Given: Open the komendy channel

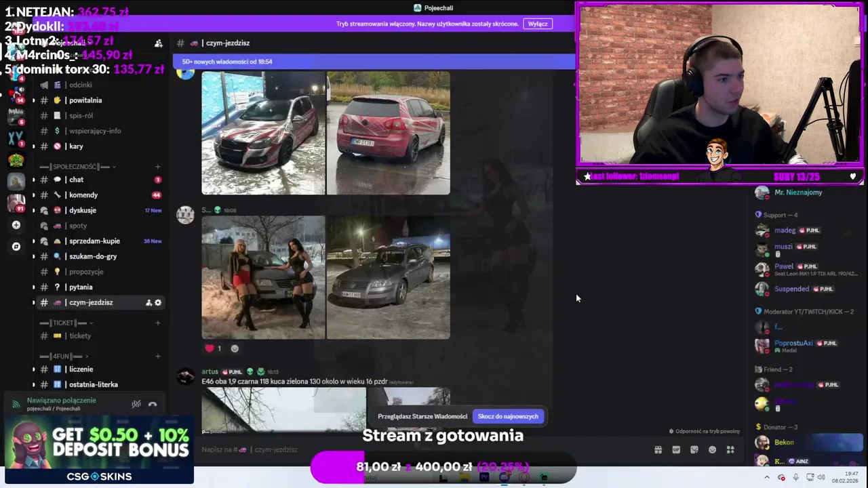Looking at the screenshot, I should 100,195.
